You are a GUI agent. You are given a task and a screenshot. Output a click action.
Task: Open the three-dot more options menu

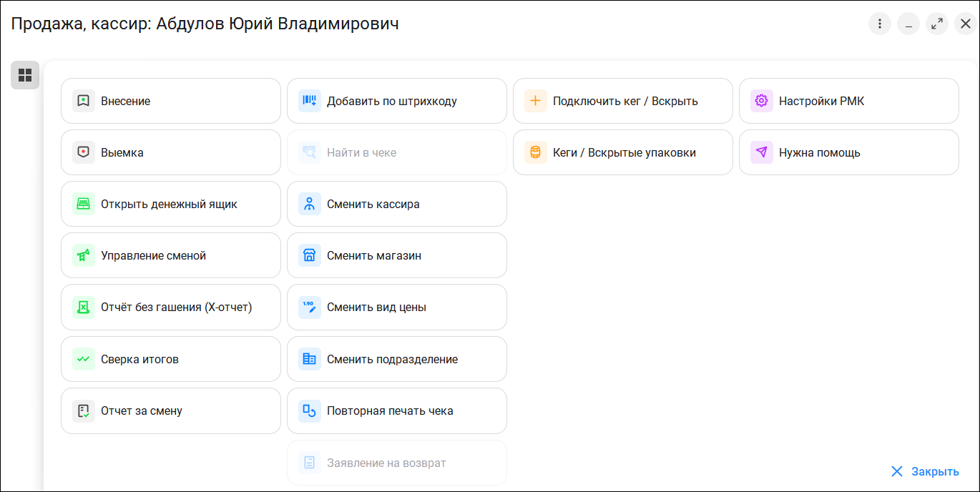(880, 24)
